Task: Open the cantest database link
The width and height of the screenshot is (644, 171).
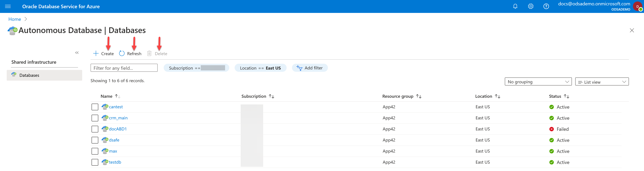Action: (x=116, y=107)
